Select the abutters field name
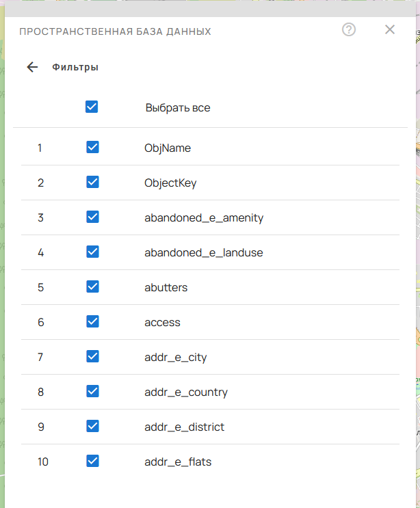This screenshot has height=508, width=420. coord(166,287)
